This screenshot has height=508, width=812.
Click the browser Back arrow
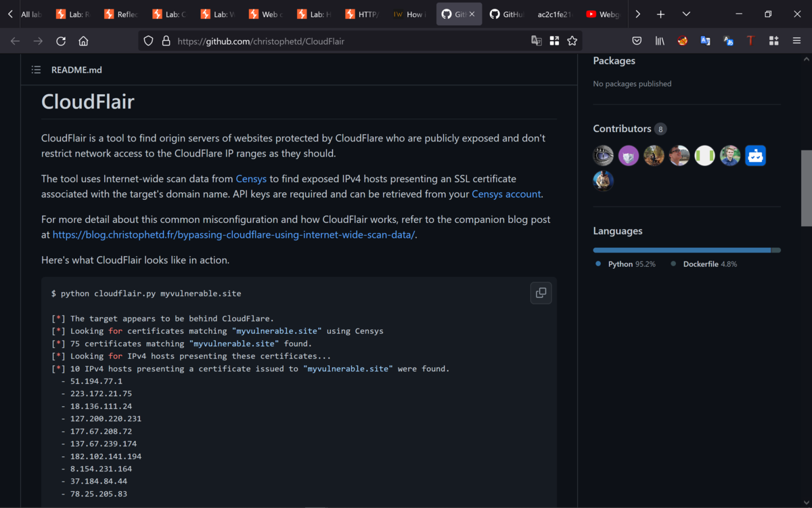click(x=15, y=41)
